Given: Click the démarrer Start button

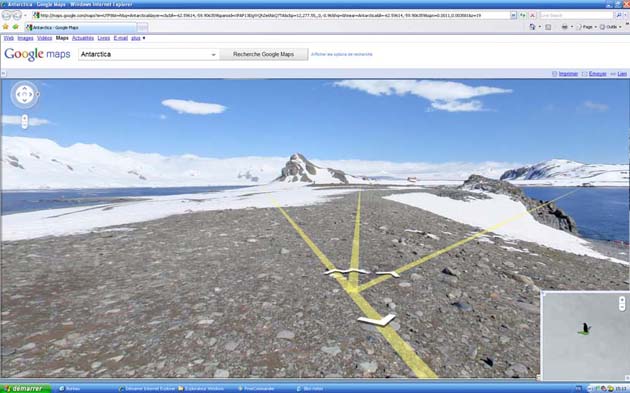Looking at the screenshot, I should (26, 389).
